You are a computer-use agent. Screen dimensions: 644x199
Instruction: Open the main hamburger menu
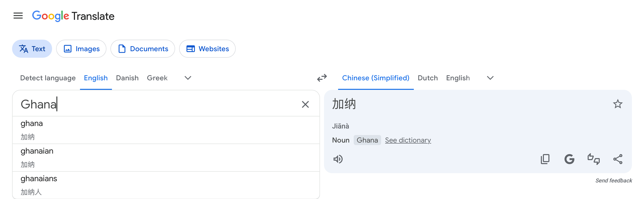[18, 16]
